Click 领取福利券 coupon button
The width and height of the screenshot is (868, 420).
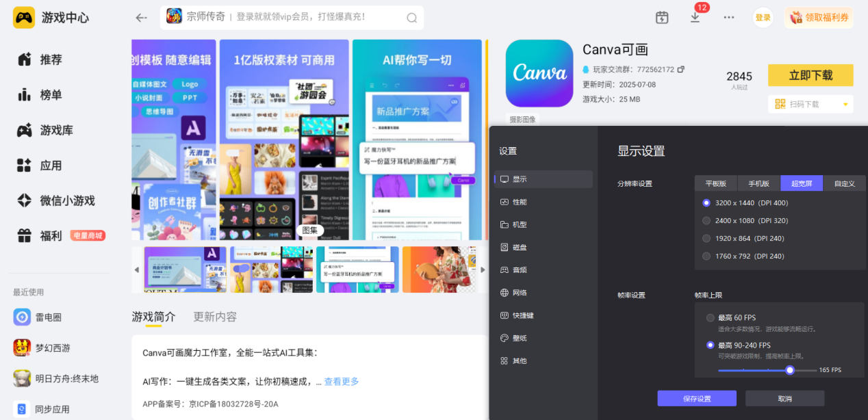pos(819,18)
